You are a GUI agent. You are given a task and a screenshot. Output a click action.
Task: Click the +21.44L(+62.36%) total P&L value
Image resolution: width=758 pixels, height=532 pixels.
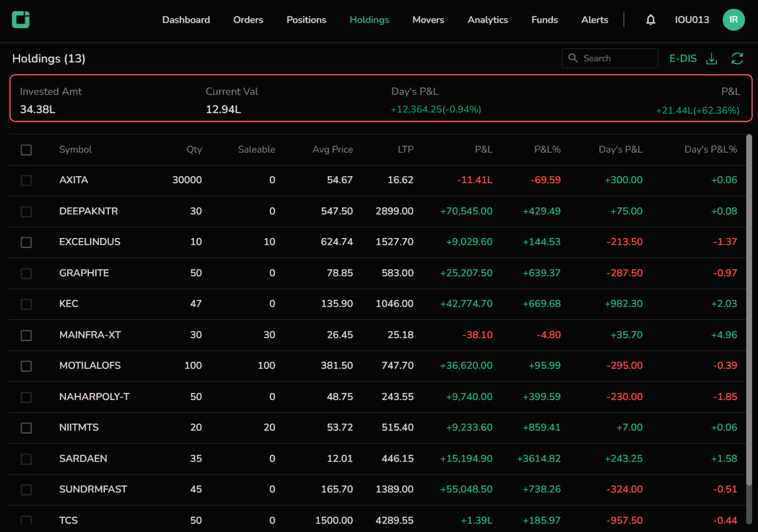tap(698, 110)
